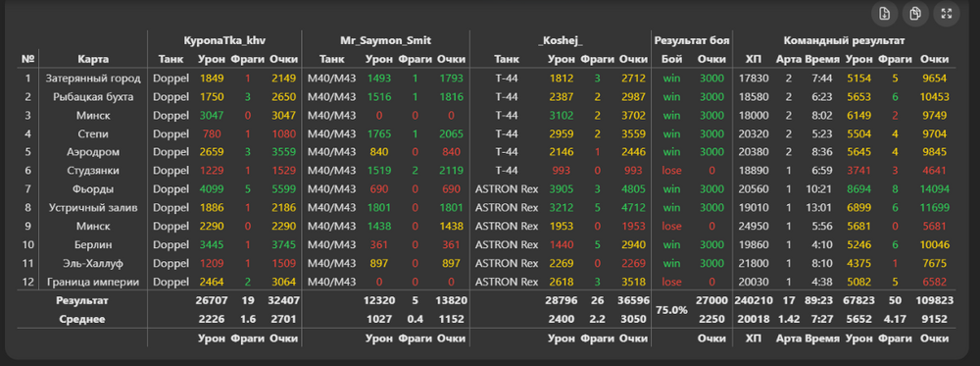Click the _Koshej_ player header
The height and width of the screenshot is (366, 980).
[x=560, y=40]
